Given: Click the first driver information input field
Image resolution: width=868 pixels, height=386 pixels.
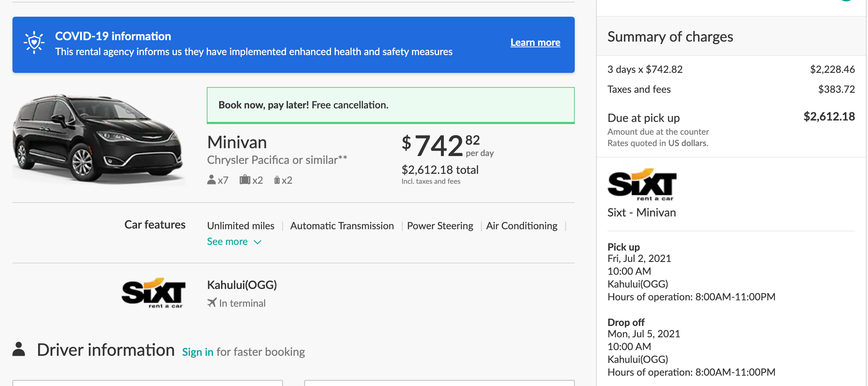Looking at the screenshot, I should point(148,383).
